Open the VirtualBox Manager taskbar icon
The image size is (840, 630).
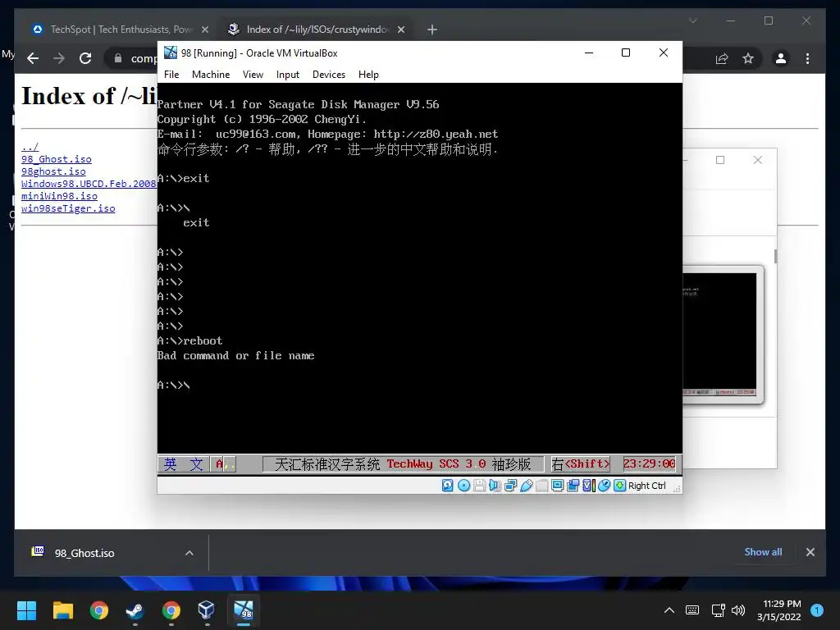[x=206, y=610]
